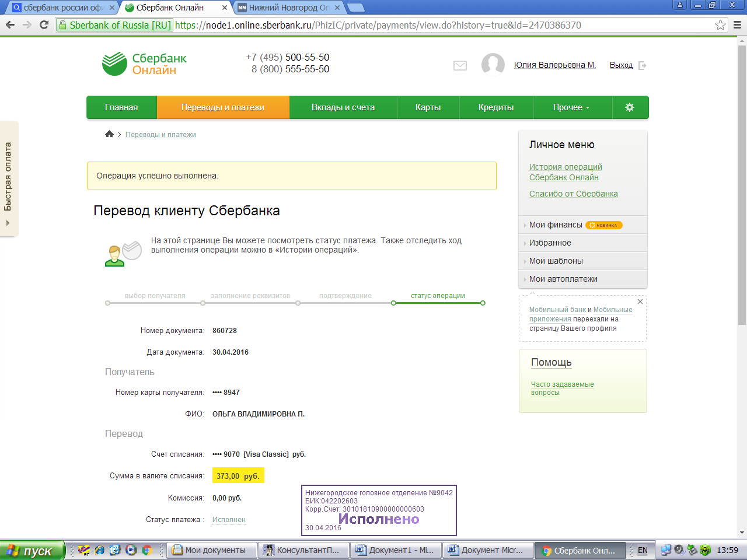747x560 pixels.
Task: Open Юлия Валерьевна М. profile link
Action: tap(554, 65)
